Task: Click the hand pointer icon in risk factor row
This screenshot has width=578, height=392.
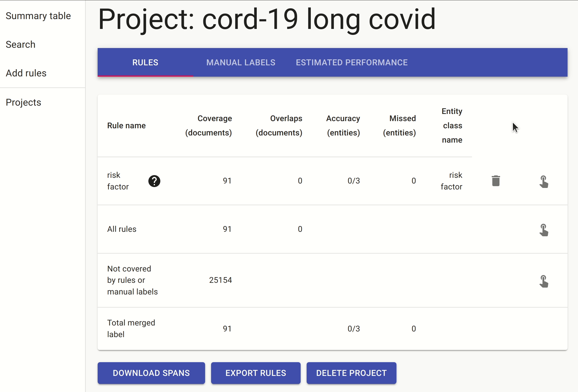Action: [x=544, y=182]
